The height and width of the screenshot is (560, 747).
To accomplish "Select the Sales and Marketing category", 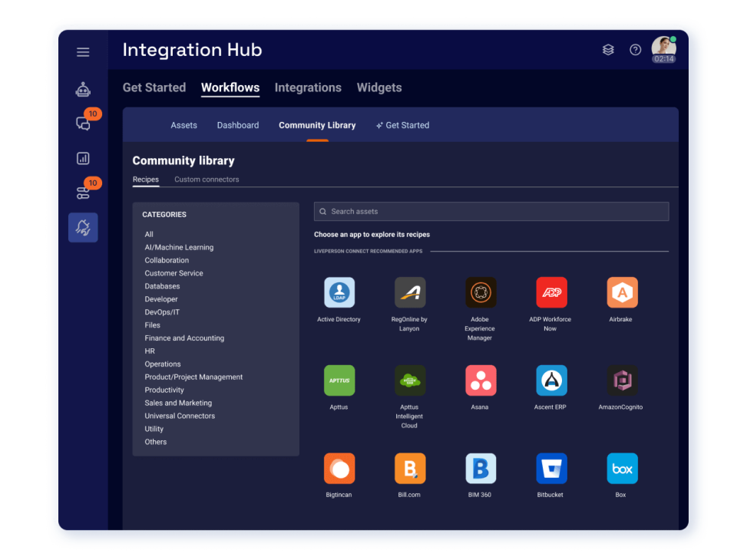I will [178, 403].
